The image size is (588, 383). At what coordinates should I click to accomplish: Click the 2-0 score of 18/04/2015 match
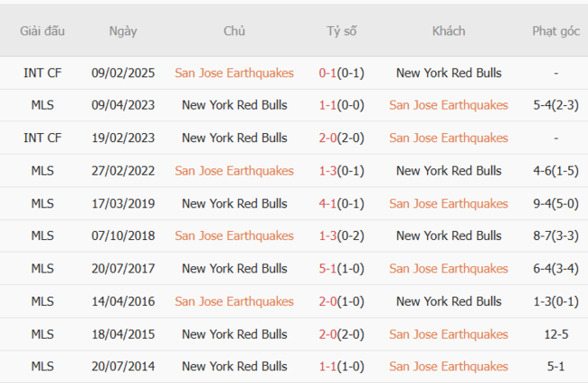click(x=327, y=334)
